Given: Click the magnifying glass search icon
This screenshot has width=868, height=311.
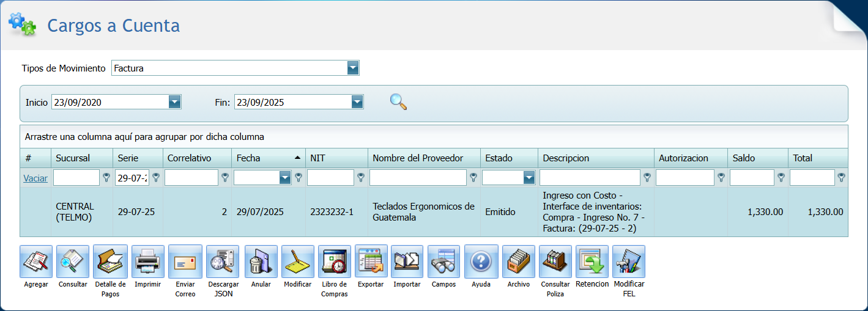Looking at the screenshot, I should click(398, 101).
